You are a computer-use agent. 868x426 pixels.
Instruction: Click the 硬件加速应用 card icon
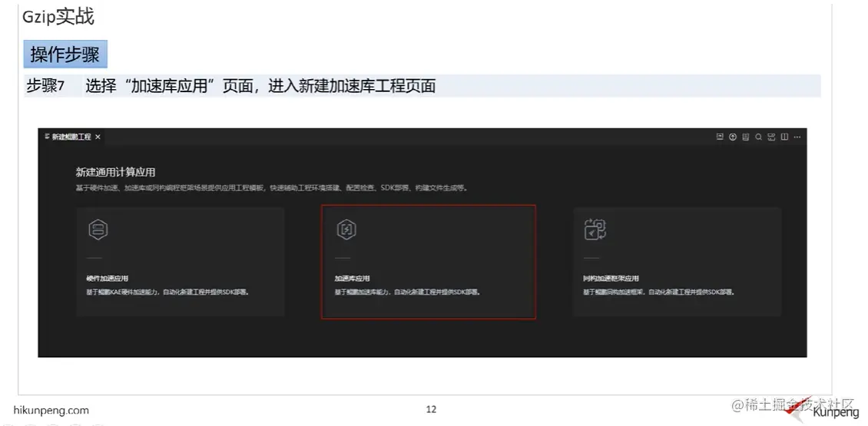click(x=98, y=230)
